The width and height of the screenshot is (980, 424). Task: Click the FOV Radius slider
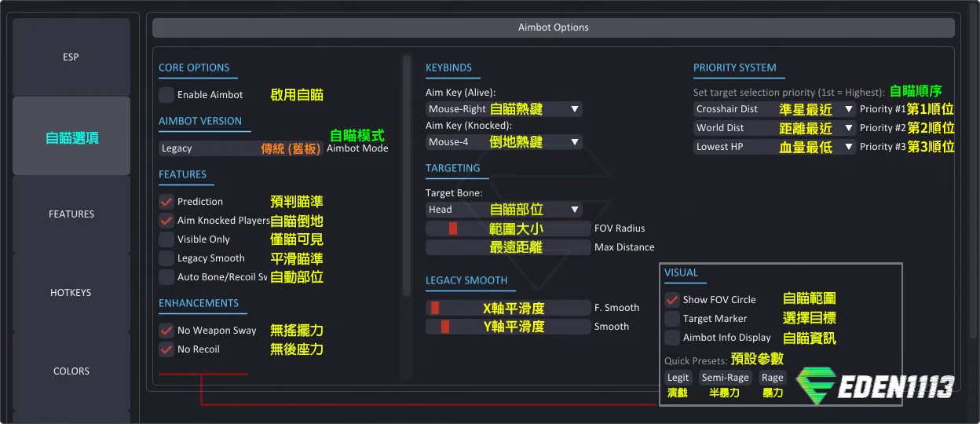(507, 228)
